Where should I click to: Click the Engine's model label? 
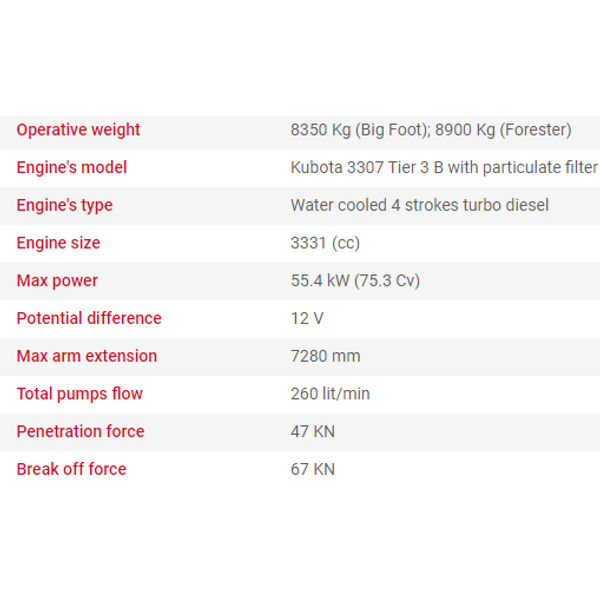72,168
